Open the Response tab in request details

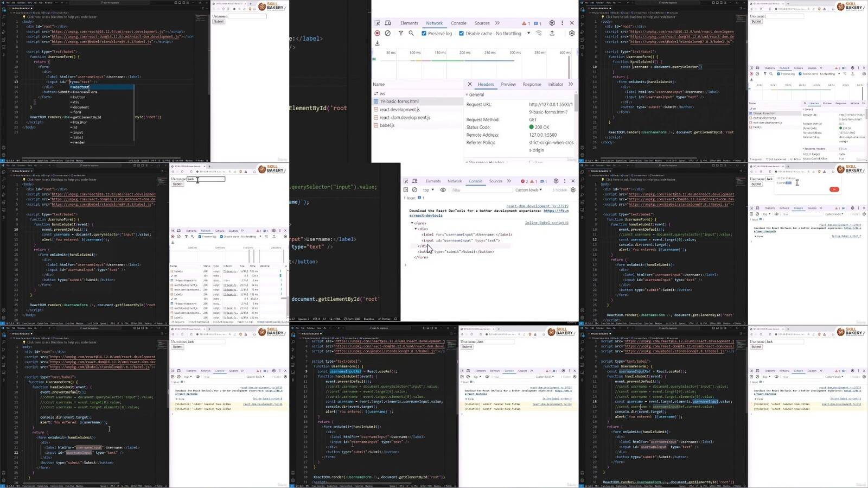[x=532, y=84]
